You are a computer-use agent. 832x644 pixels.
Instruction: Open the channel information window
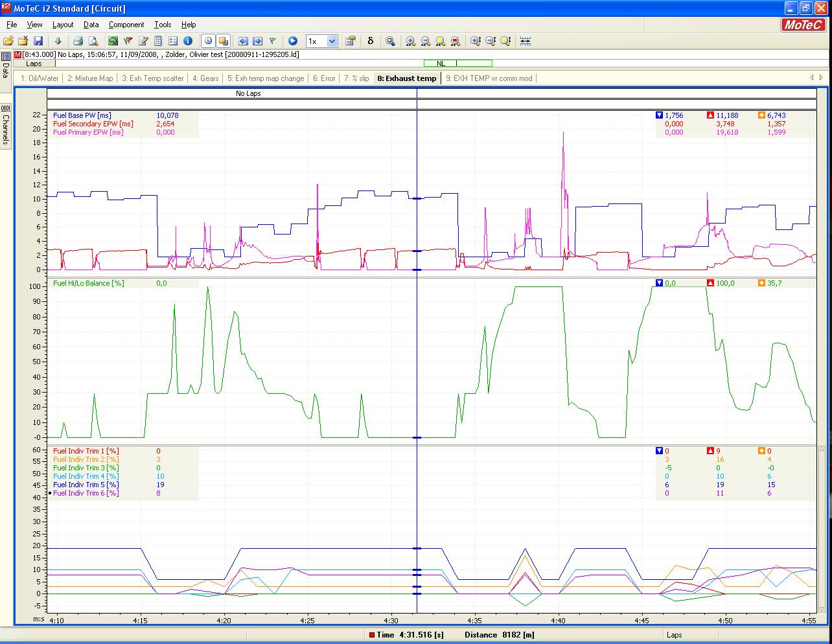[x=187, y=41]
